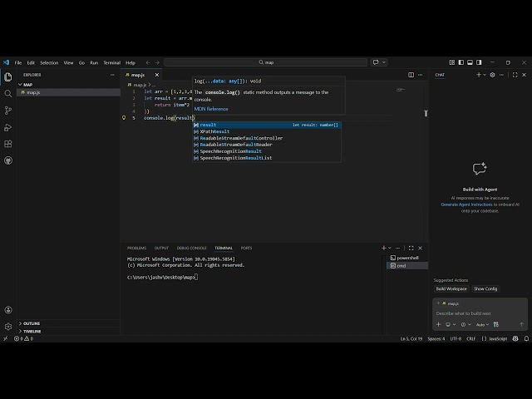
Task: Click the Customize Layout icon in title bar
Action: (x=452, y=62)
